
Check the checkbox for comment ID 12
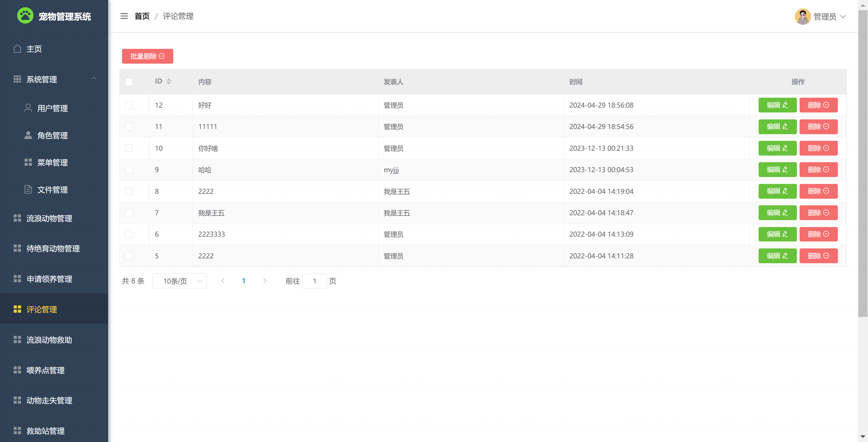coord(129,105)
